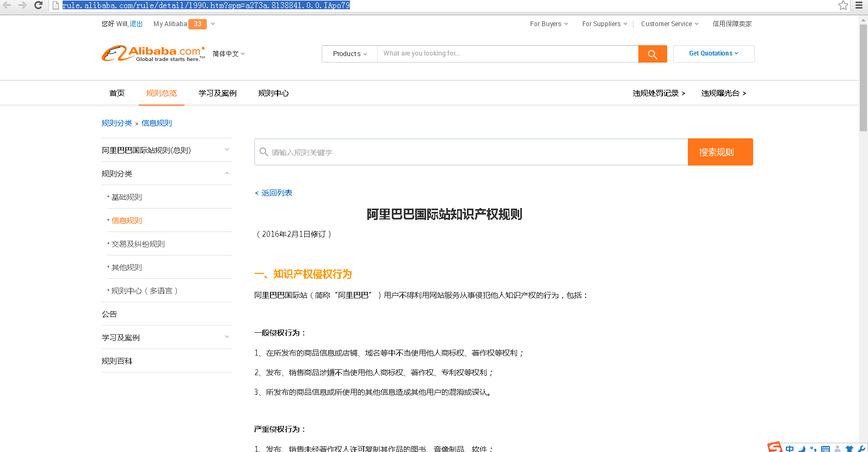Image resolution: width=868 pixels, height=452 pixels.
Task: Go to the 首页 tab
Action: point(117,93)
